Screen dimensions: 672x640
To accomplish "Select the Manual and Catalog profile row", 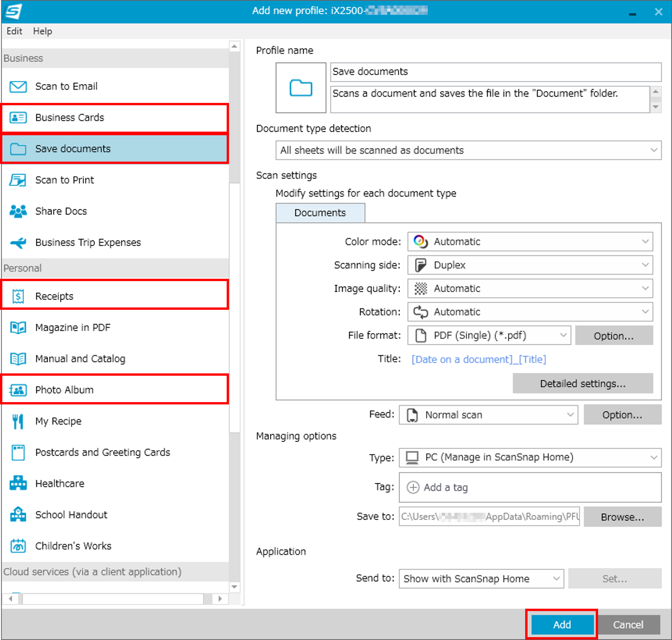I will (115, 359).
